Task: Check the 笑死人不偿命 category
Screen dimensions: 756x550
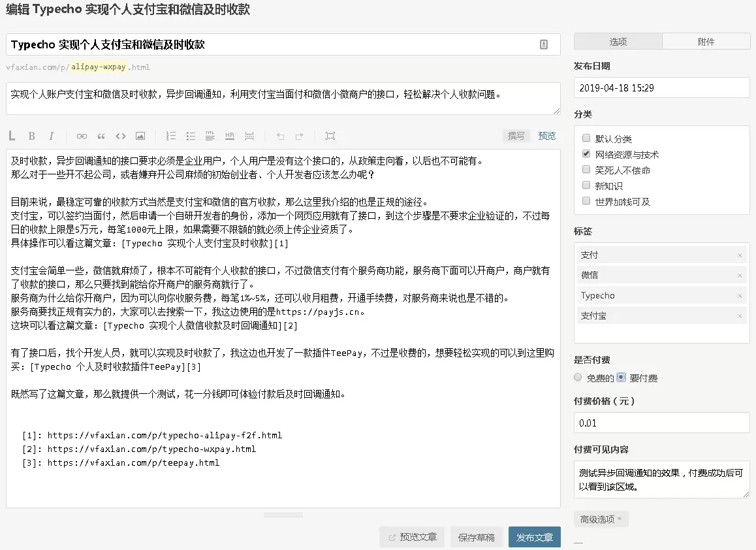Action: pyautogui.click(x=586, y=169)
